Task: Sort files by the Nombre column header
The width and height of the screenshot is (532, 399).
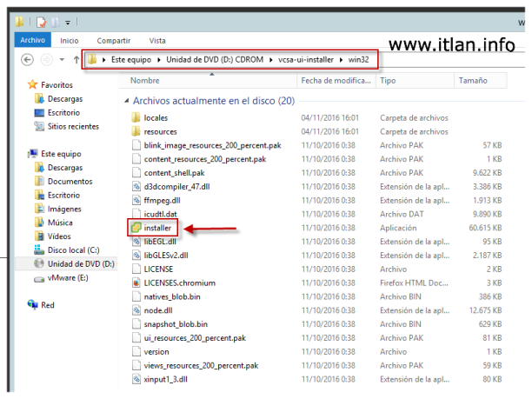Action: click(x=145, y=80)
